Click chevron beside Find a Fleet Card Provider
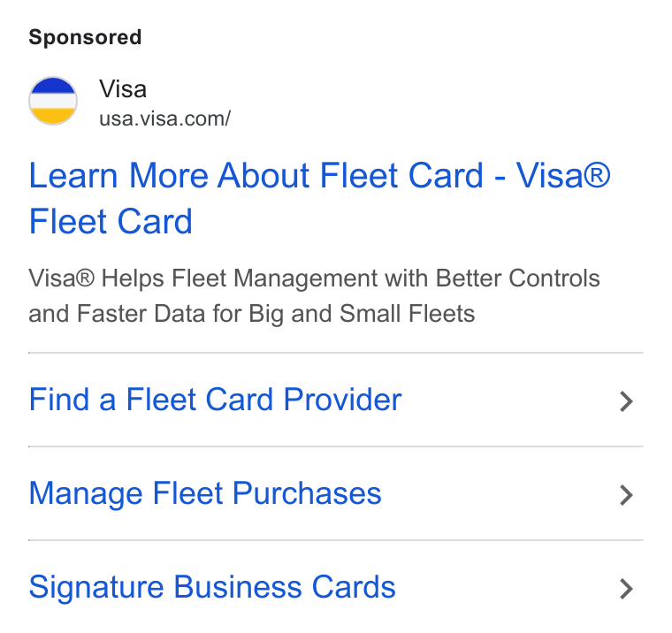Screen dimensions: 672x633 (626, 401)
